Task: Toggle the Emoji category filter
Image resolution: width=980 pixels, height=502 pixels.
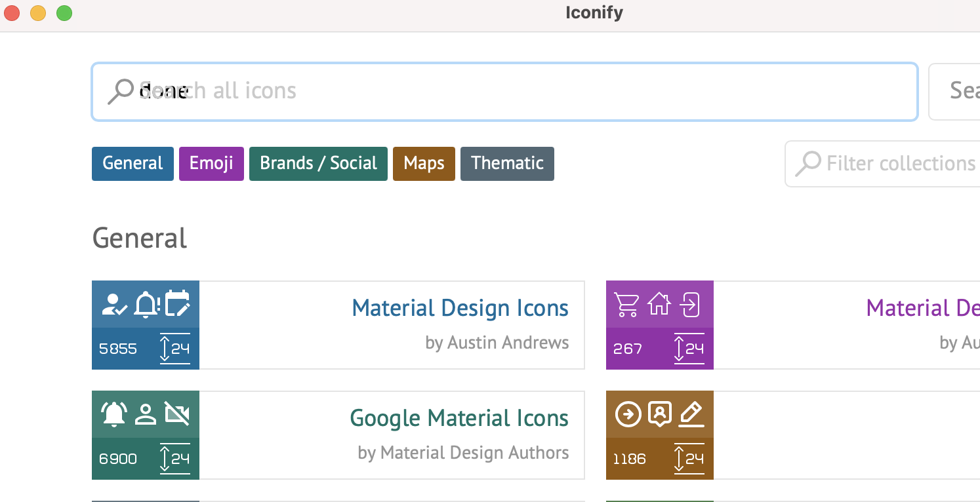Action: point(211,163)
